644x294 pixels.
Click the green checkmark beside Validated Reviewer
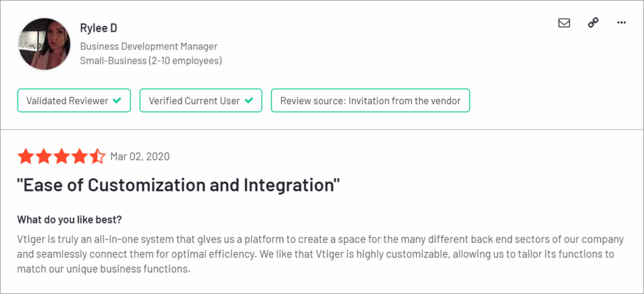coord(117,101)
